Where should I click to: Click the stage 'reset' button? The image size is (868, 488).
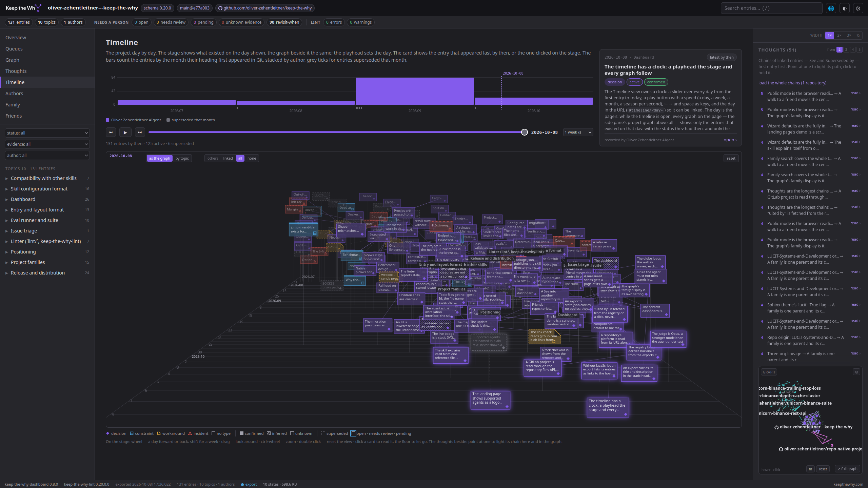tap(731, 158)
